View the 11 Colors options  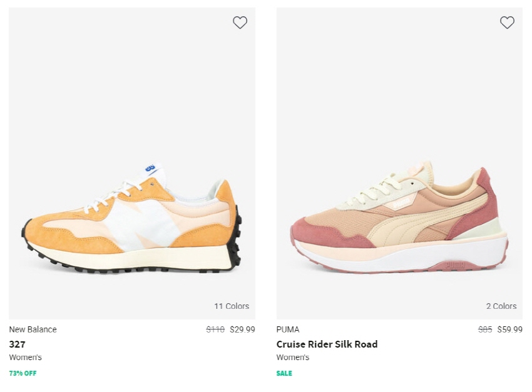coord(232,306)
